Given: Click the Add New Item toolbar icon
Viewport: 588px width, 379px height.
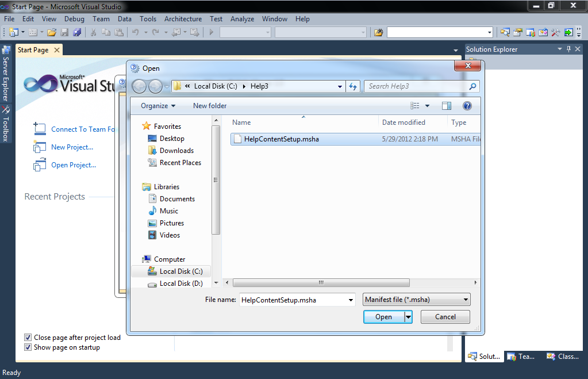Looking at the screenshot, I should [x=33, y=32].
